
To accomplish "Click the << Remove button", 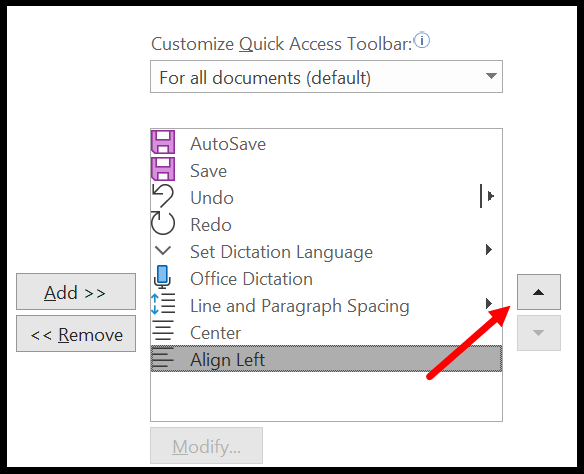I will [76, 334].
